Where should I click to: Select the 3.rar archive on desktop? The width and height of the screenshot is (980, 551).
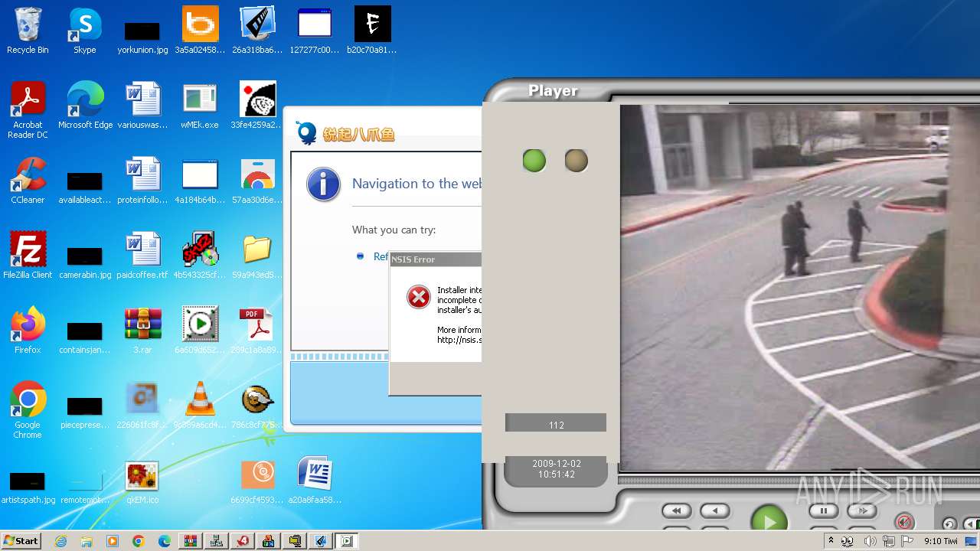coord(142,331)
